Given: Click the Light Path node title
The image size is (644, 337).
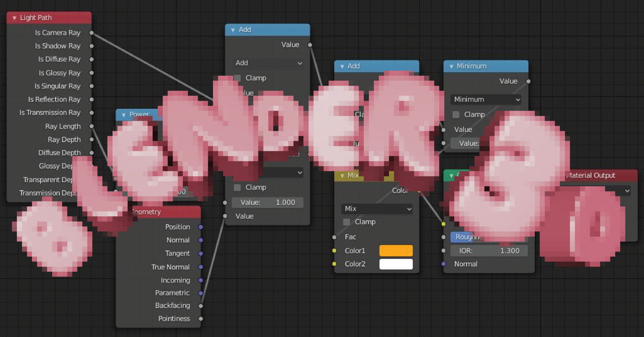Looking at the screenshot, I should click(x=36, y=18).
